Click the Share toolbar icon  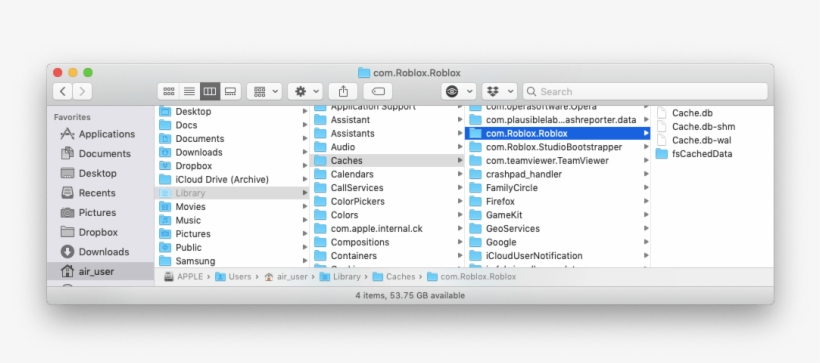click(x=343, y=92)
